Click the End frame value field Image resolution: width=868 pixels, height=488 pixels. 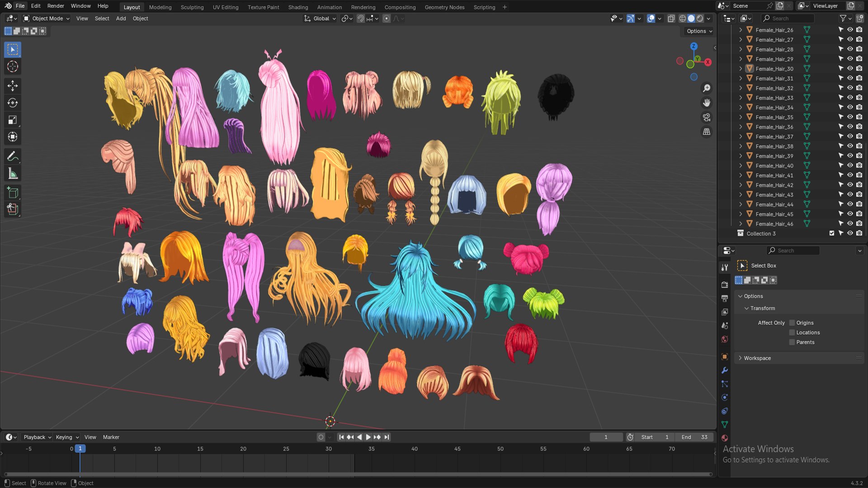click(x=694, y=437)
